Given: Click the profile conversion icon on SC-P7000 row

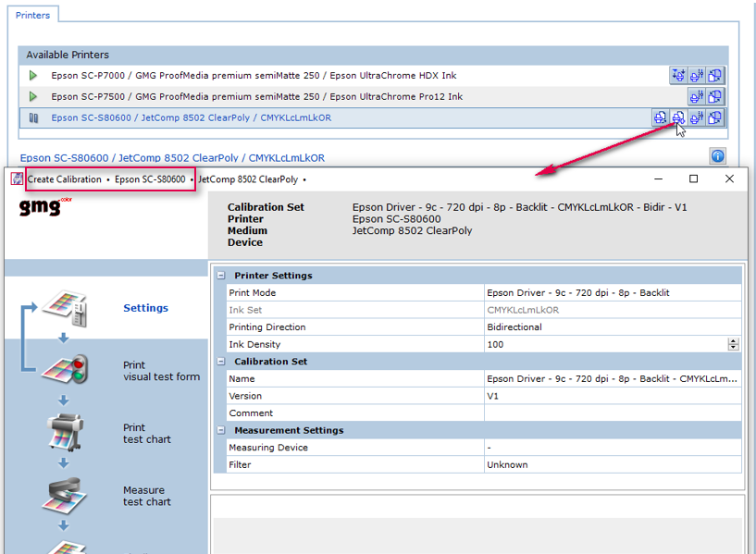Looking at the screenshot, I should (715, 75).
